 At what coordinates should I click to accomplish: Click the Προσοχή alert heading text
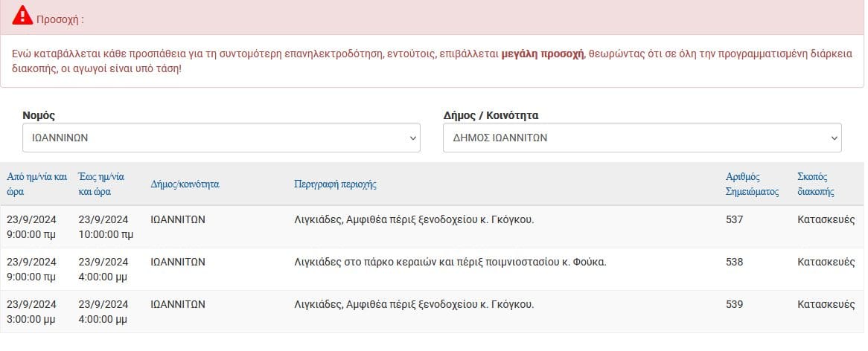(x=60, y=19)
